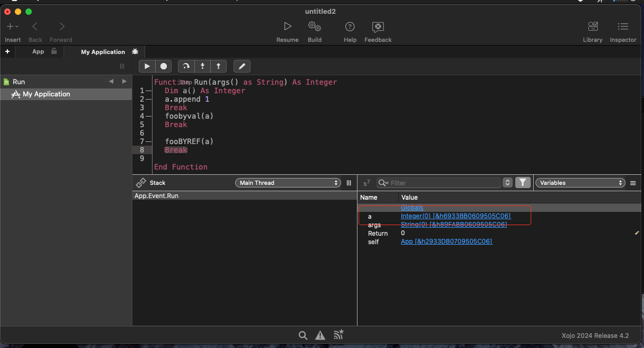Click the Step Over debugger icon
The height and width of the screenshot is (348, 644).
(x=186, y=66)
